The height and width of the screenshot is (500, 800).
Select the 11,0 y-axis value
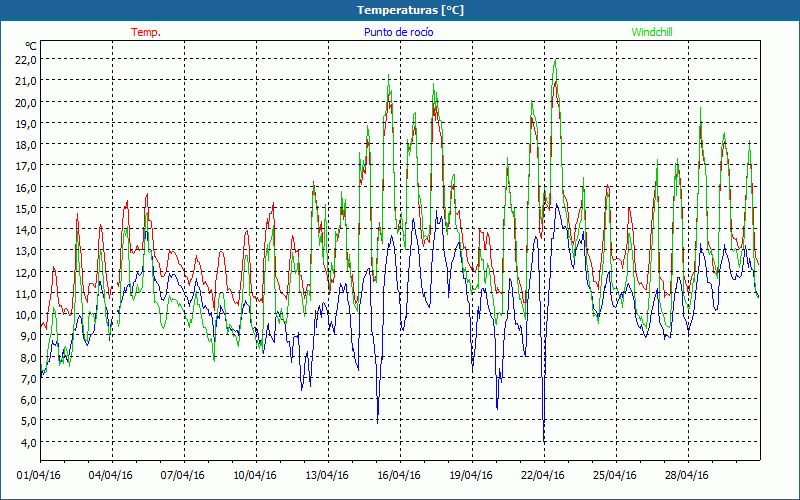(27, 293)
